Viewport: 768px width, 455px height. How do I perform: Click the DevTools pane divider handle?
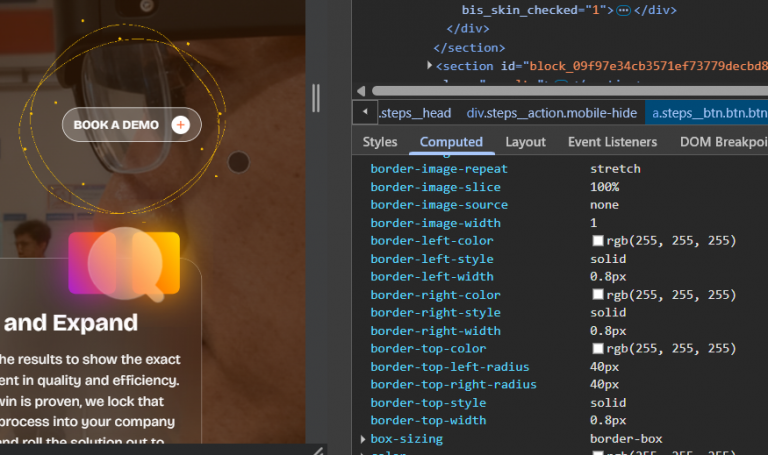[316, 98]
